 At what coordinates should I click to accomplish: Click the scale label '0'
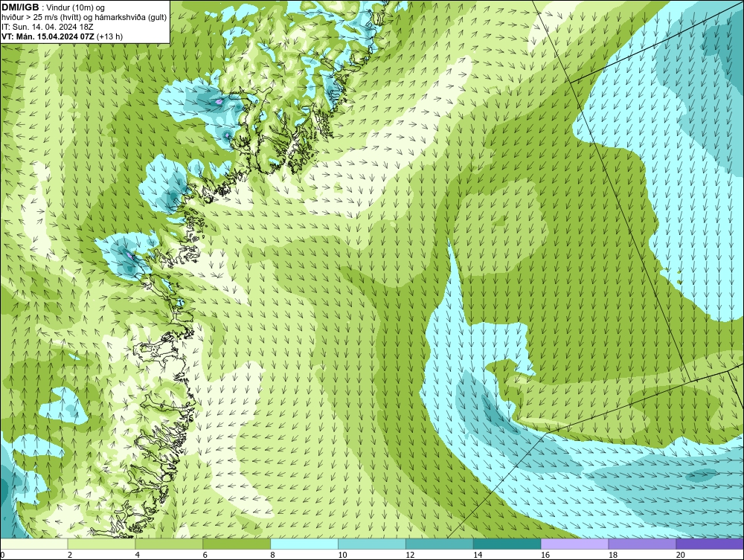pyautogui.click(x=2, y=555)
